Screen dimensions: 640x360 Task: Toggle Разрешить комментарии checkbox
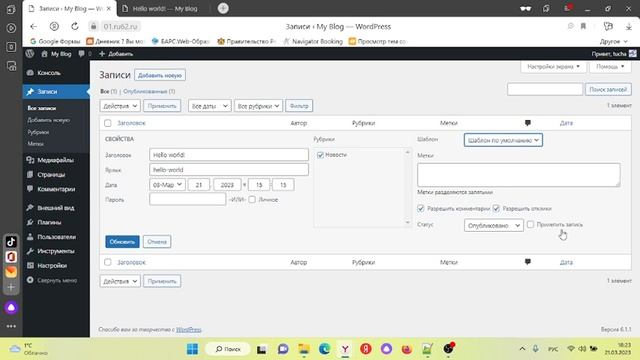421,209
